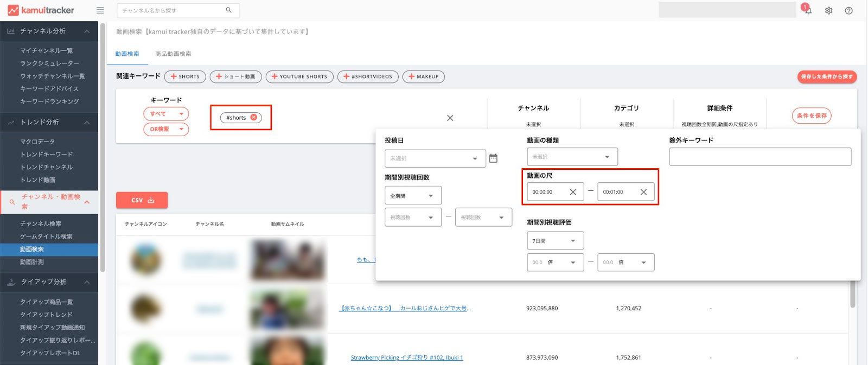Clear the 00:01:00 video length value
This screenshot has width=868, height=365.
point(643,192)
